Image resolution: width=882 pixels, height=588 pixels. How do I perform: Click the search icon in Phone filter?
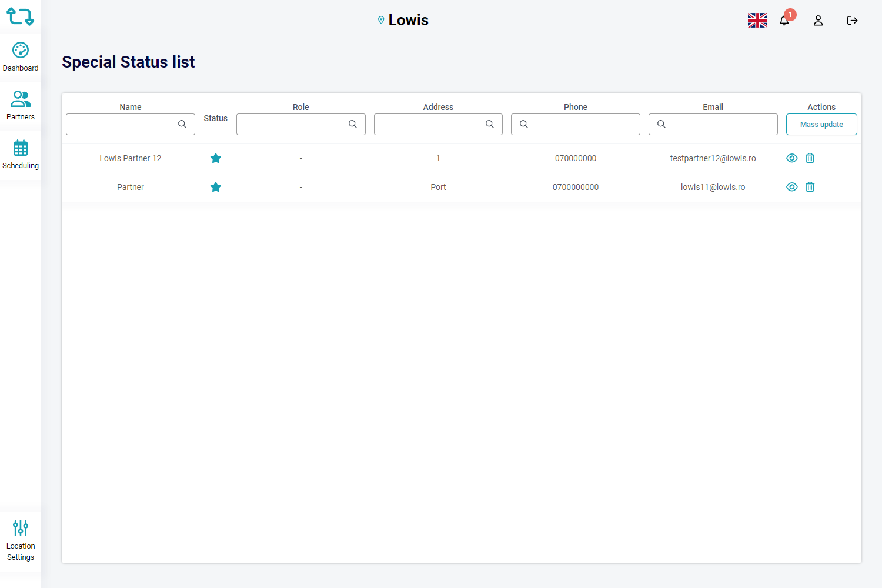[x=524, y=124]
